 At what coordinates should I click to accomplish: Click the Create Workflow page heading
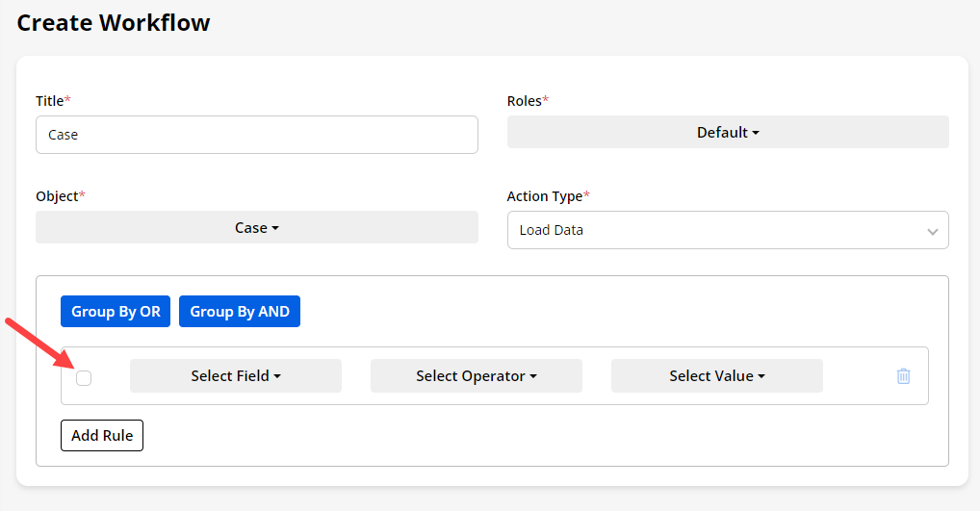pos(114,23)
